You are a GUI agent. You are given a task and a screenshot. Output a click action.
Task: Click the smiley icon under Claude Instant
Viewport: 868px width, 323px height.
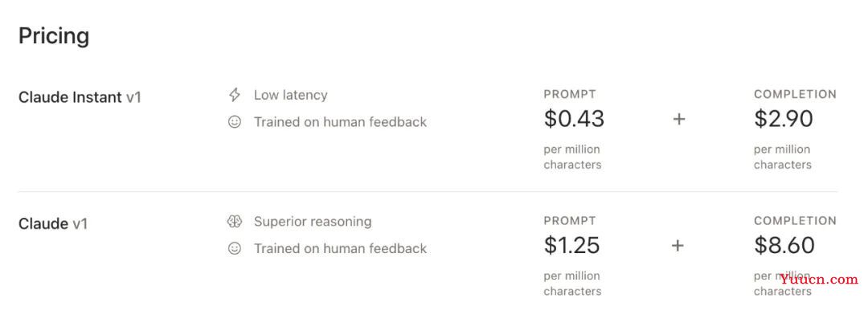(x=235, y=121)
